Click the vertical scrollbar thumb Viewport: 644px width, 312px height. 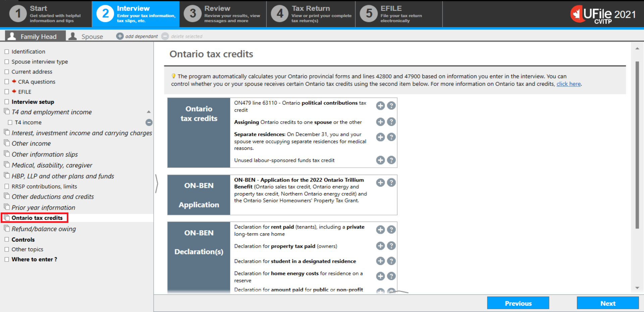tap(637, 145)
